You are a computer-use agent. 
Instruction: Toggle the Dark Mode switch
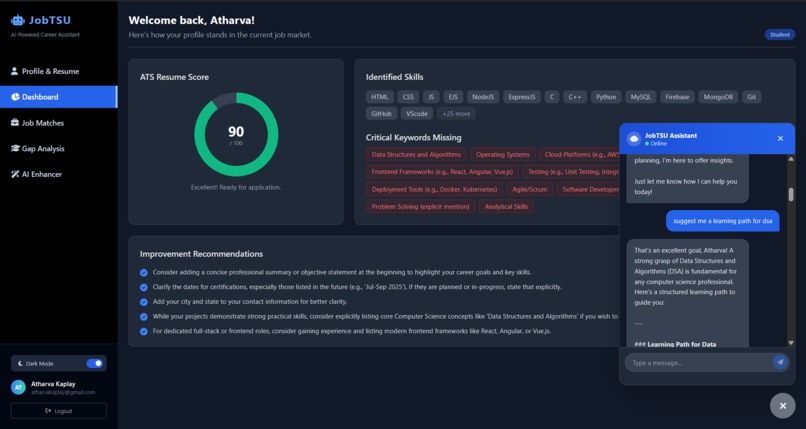coord(95,363)
